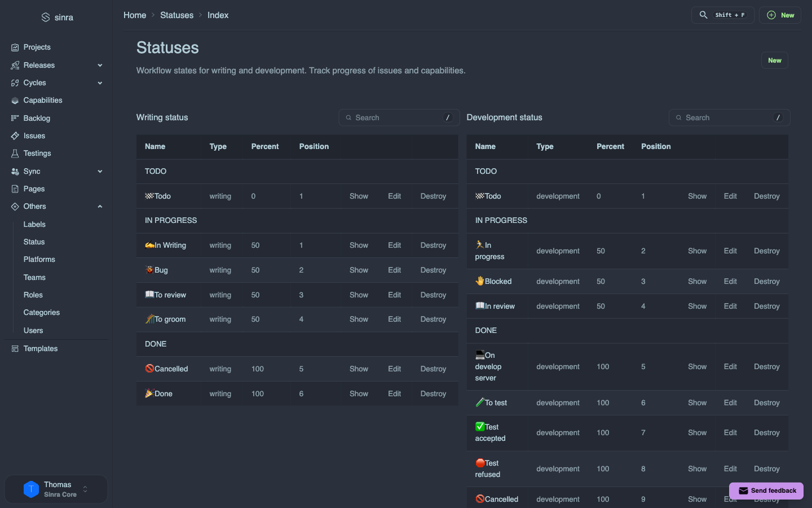Click the Writing status Percent column header
812x508 pixels.
[x=265, y=147]
